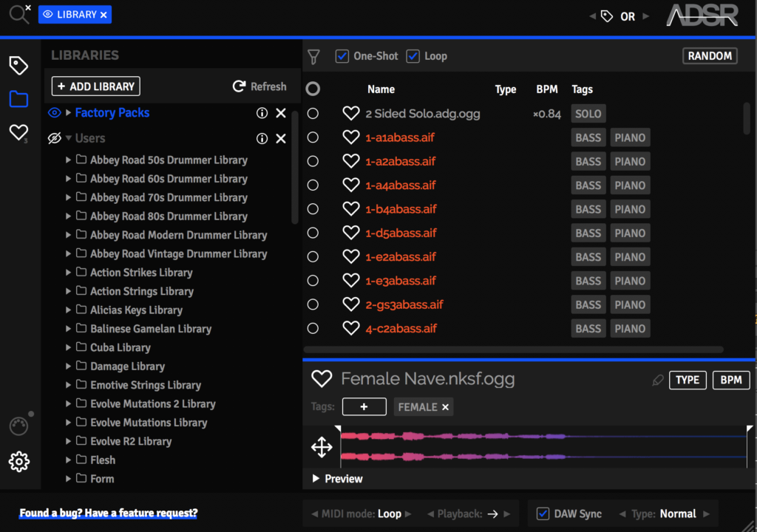757x532 pixels.
Task: Click the ADD LIBRARY button
Action: 95,86
